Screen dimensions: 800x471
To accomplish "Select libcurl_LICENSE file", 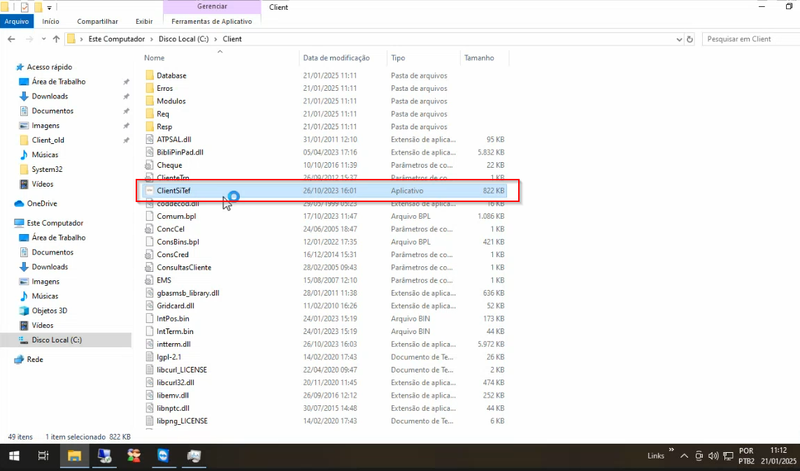I will 182,369.
